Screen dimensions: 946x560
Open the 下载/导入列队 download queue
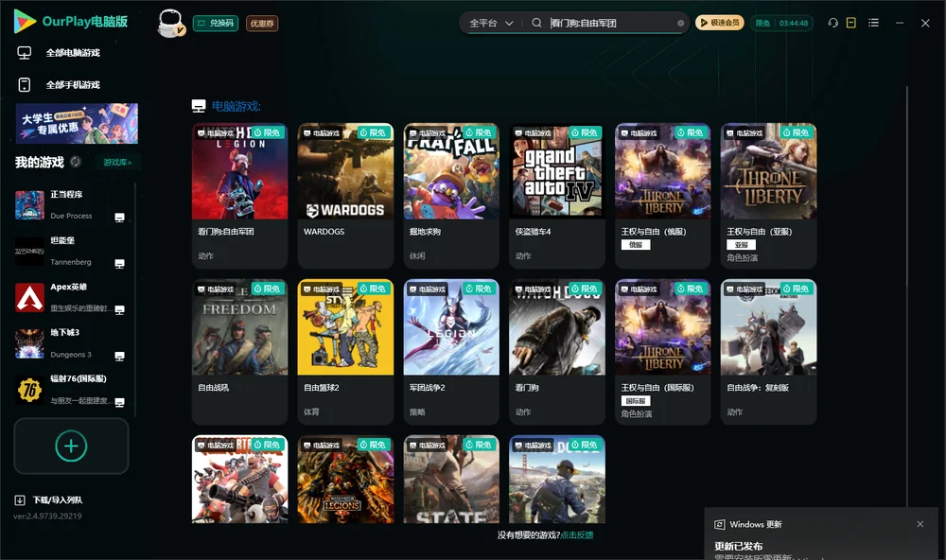pyautogui.click(x=49, y=499)
